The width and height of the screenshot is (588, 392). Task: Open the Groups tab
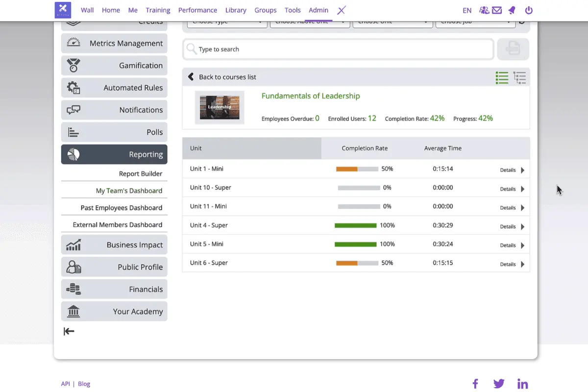(266, 10)
